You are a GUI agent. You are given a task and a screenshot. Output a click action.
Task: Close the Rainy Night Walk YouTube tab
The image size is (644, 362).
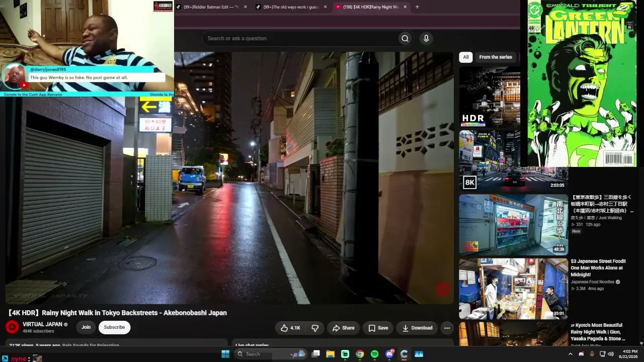pyautogui.click(x=405, y=7)
